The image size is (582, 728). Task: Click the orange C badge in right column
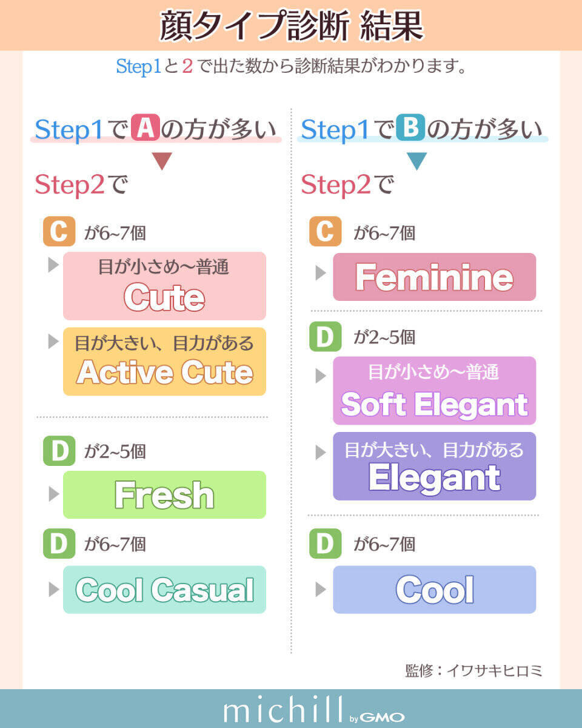tap(325, 232)
